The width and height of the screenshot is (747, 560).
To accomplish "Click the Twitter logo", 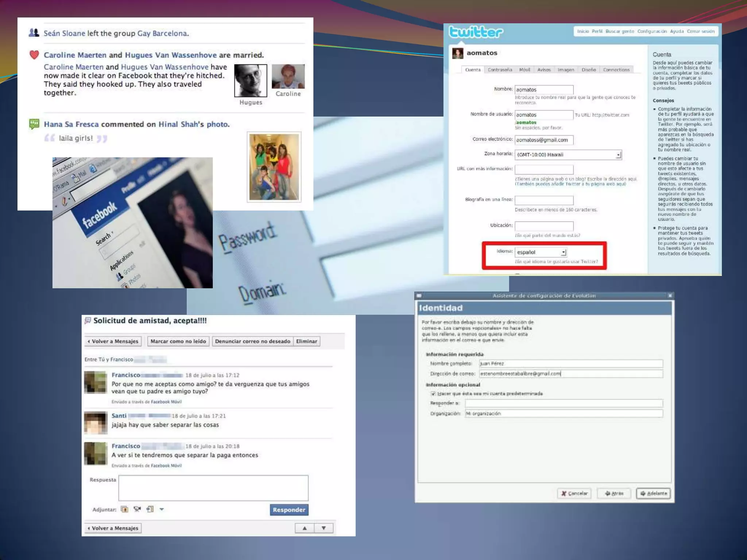I will (x=476, y=32).
